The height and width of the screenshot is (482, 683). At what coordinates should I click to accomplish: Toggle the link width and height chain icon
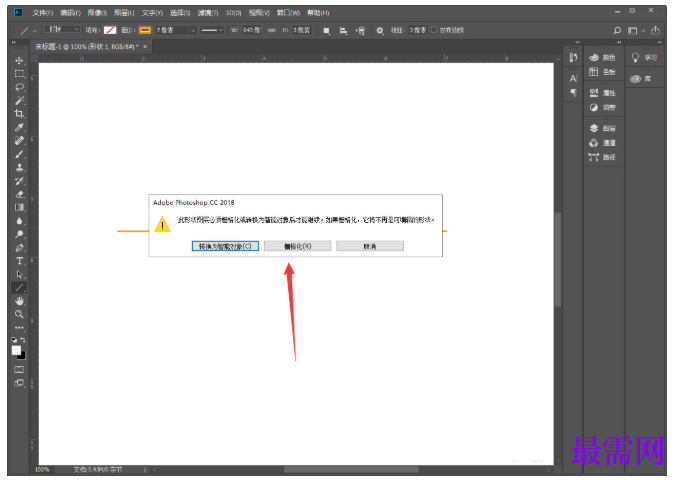coord(272,30)
